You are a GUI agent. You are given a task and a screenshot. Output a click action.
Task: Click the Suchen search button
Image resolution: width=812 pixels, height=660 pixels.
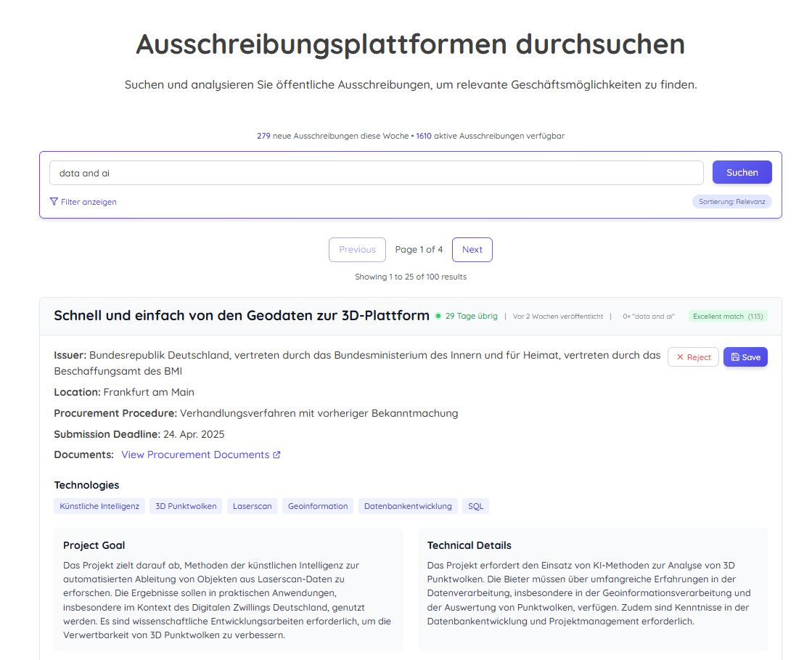coord(742,173)
